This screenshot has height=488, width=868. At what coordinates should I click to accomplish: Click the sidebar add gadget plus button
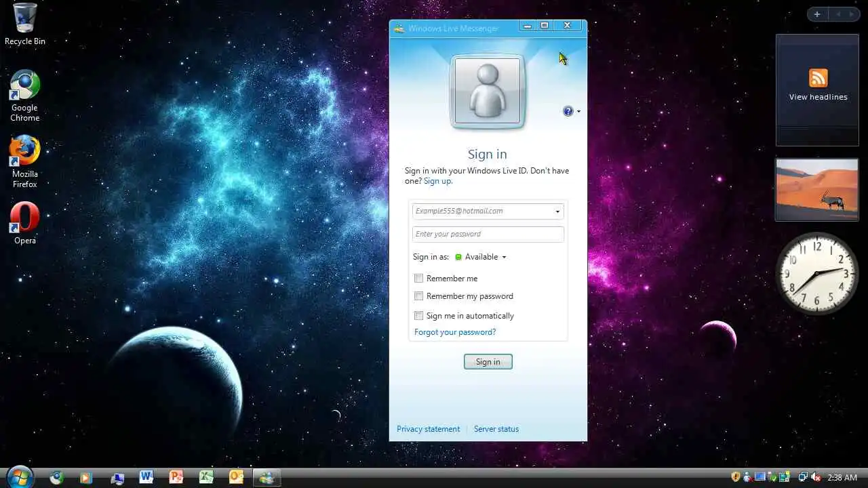point(817,14)
